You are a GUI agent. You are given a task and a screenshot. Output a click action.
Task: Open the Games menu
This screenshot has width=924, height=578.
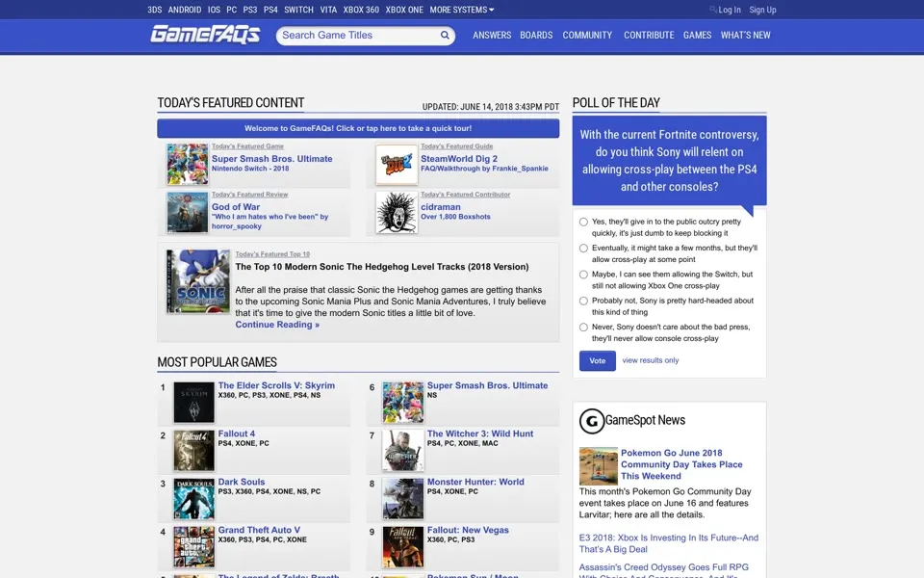697,36
